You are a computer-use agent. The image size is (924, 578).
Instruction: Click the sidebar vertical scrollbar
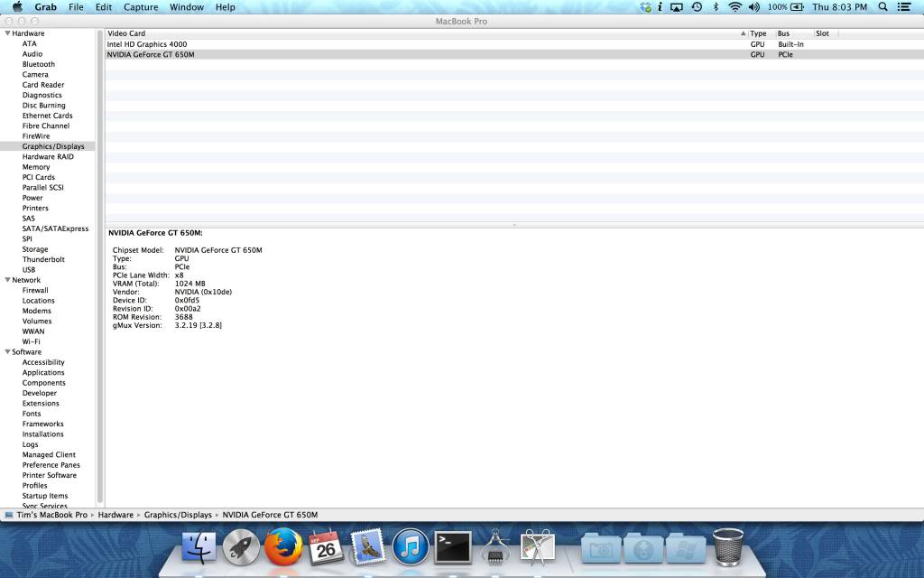point(100,266)
